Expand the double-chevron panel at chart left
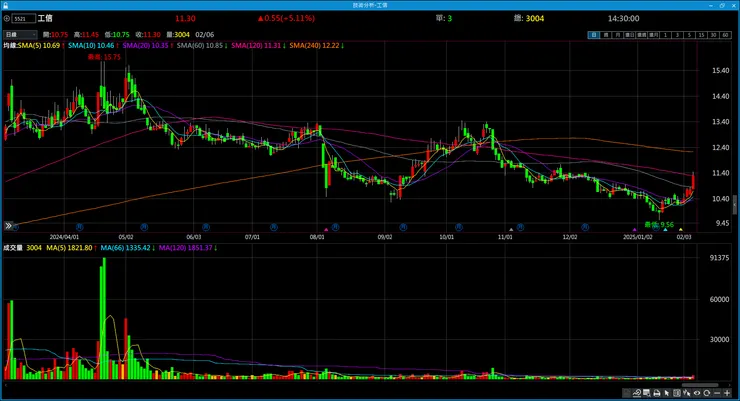 click(8, 226)
